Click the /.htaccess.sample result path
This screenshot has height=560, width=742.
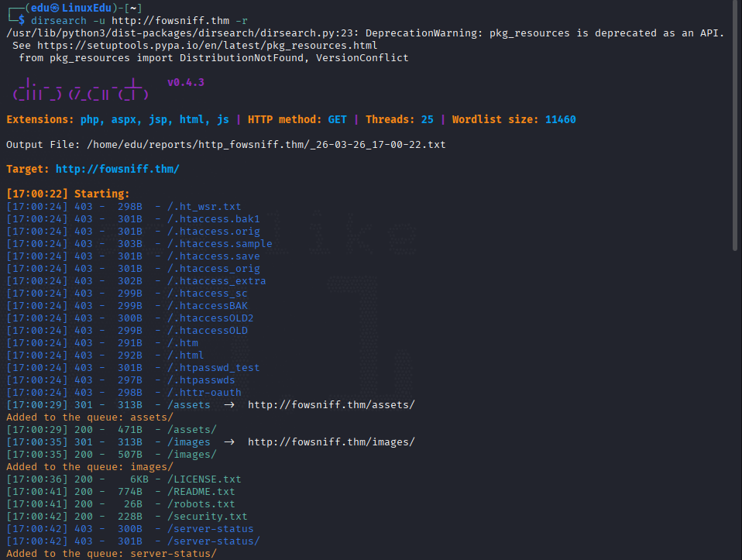click(219, 243)
